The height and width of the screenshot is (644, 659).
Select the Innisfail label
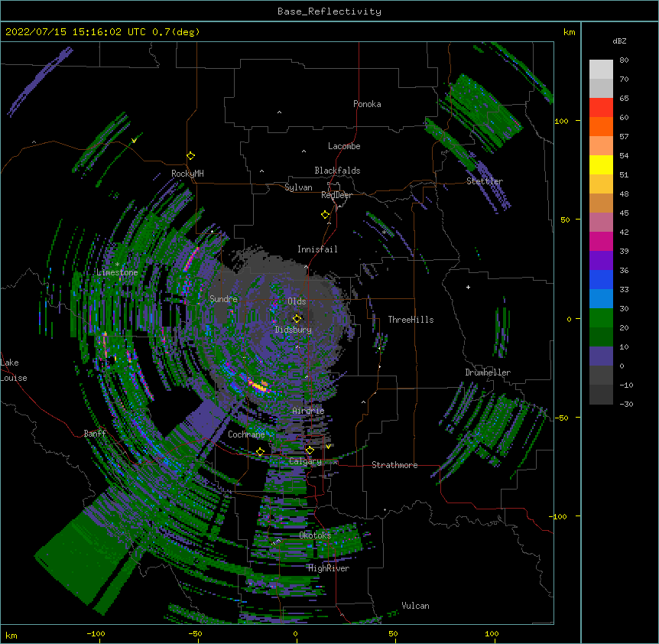[x=317, y=249]
